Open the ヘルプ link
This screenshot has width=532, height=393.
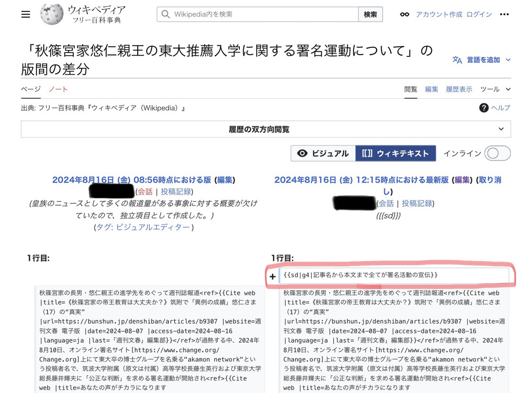click(x=501, y=108)
